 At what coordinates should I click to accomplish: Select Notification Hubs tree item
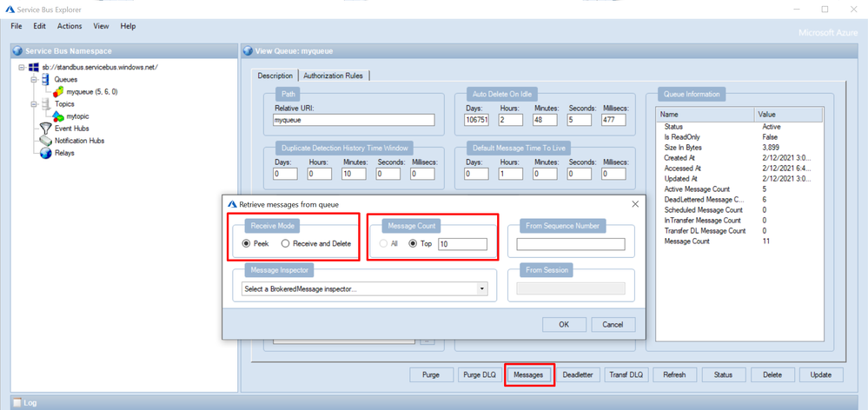pos(79,141)
